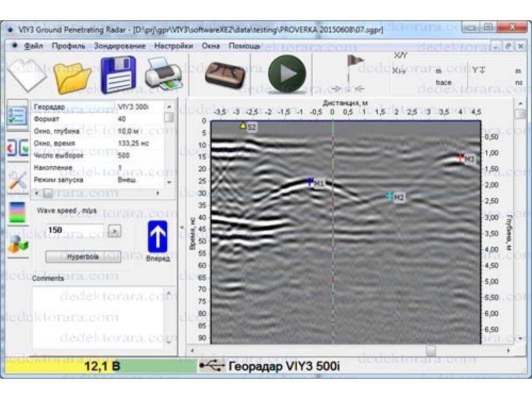Click the USB connection icon in status bar
Viewport: 532px width, 399px height.
click(212, 366)
